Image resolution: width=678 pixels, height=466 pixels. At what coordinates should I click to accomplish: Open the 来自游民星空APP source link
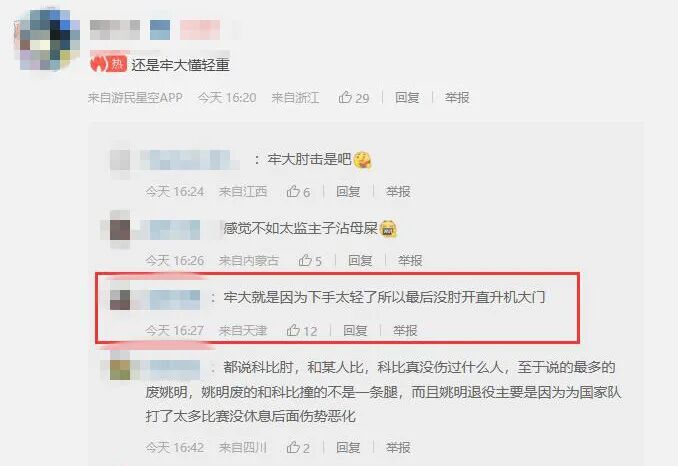135,98
